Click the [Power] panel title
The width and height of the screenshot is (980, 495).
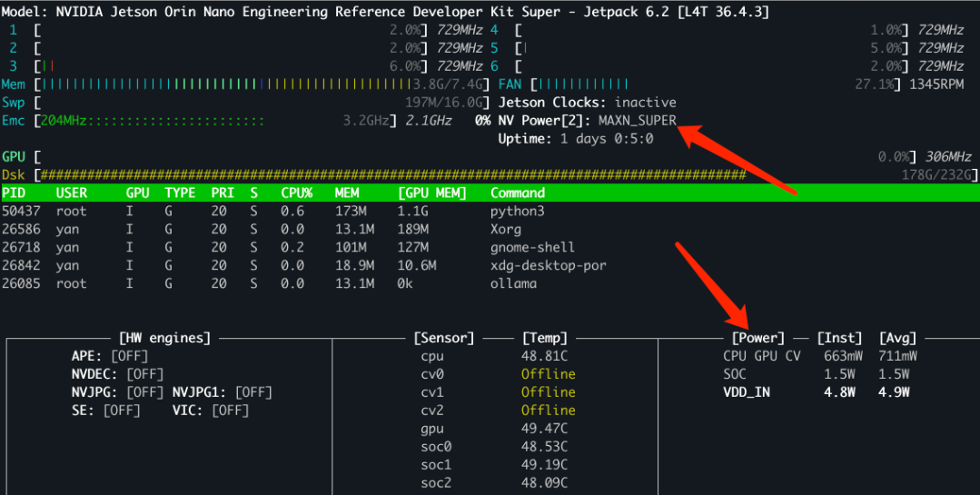coord(758,338)
